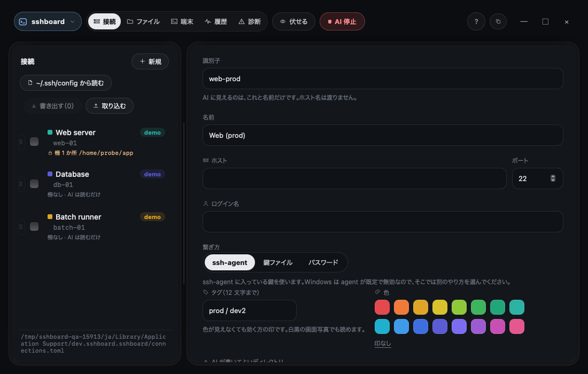The image size is (588, 374).
Task: Click the drag handle of Batch runner
Action: point(21,227)
